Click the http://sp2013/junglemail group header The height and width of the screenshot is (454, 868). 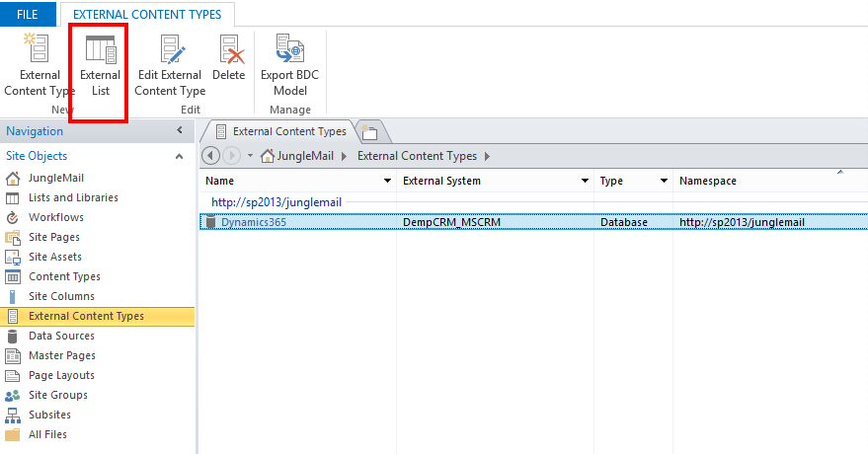(276, 202)
